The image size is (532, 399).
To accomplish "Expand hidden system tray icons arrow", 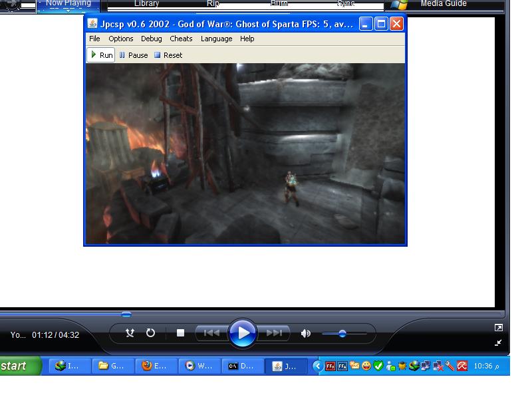I will (318, 366).
